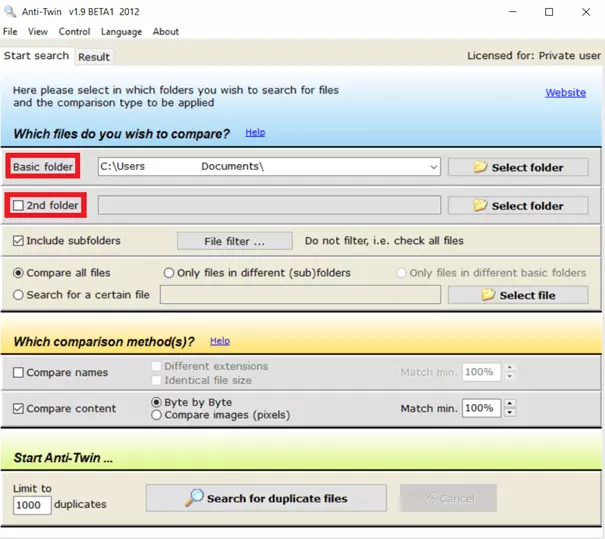Select Byte by Byte comparison
Viewport: 605px width, 539px height.
156,402
